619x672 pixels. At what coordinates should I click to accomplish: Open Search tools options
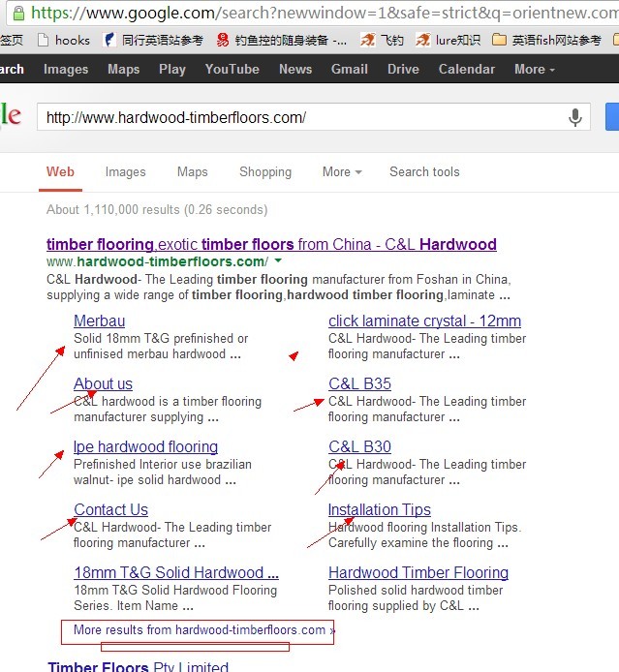point(424,171)
